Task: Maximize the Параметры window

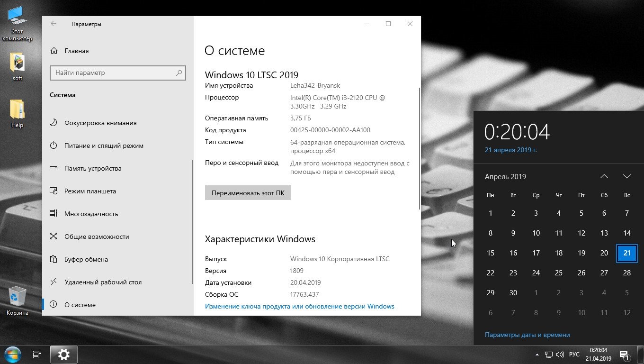Action: click(x=388, y=24)
